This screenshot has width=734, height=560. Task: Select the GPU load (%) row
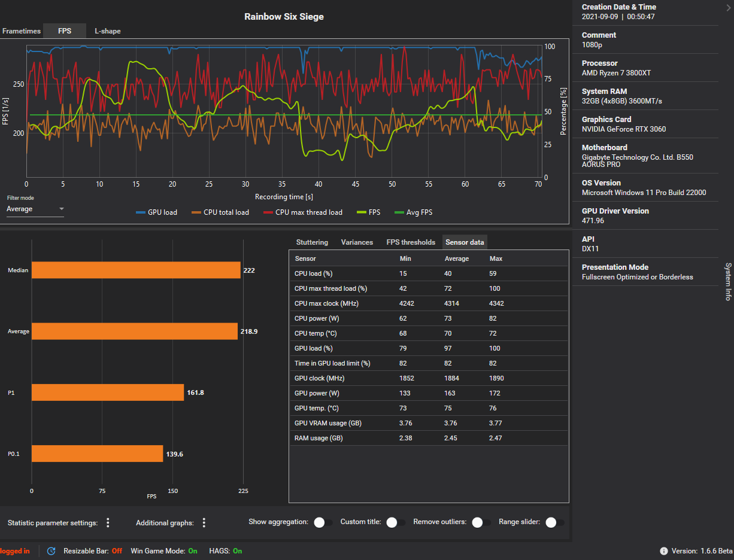click(429, 348)
